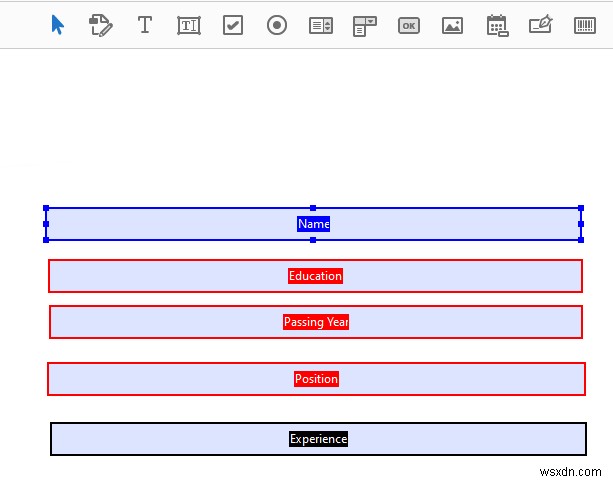Select the Name form field
This screenshot has width=613, height=482.
pos(313,224)
